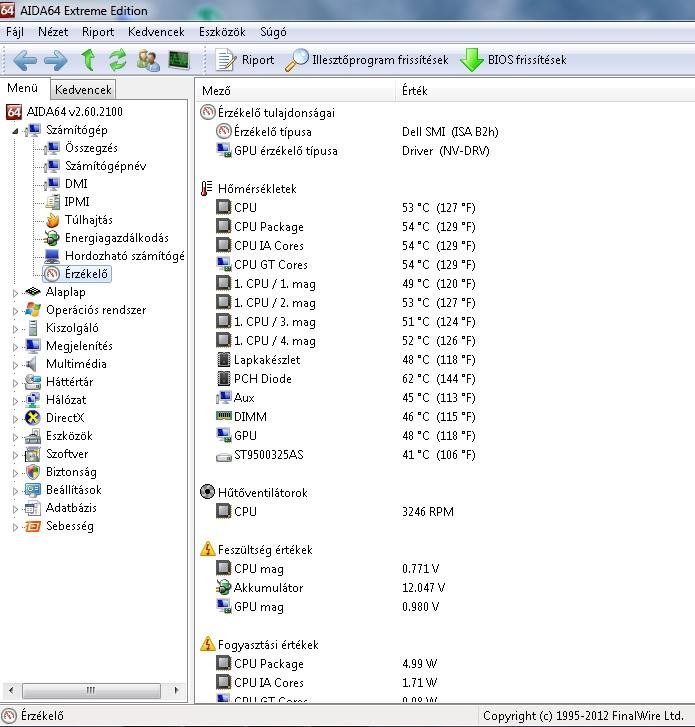Open BIOS frissítések
The image size is (695, 727).
pyautogui.click(x=513, y=60)
